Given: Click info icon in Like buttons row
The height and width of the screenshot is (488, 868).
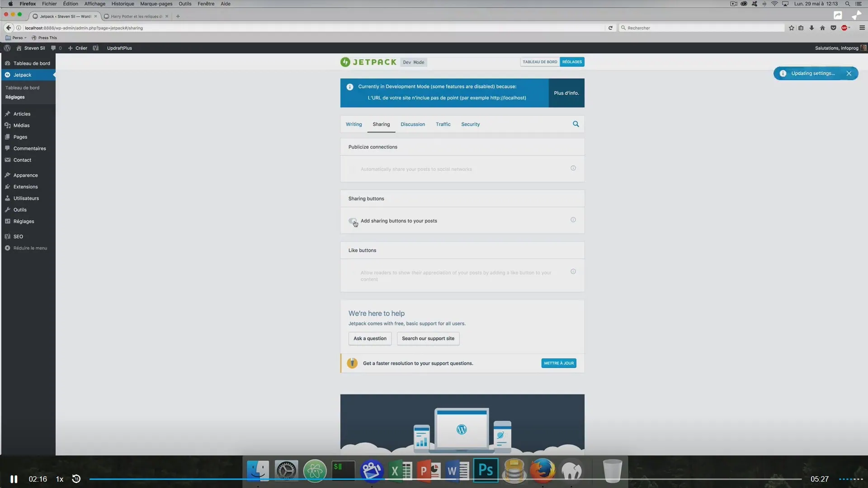Looking at the screenshot, I should 573,272.
